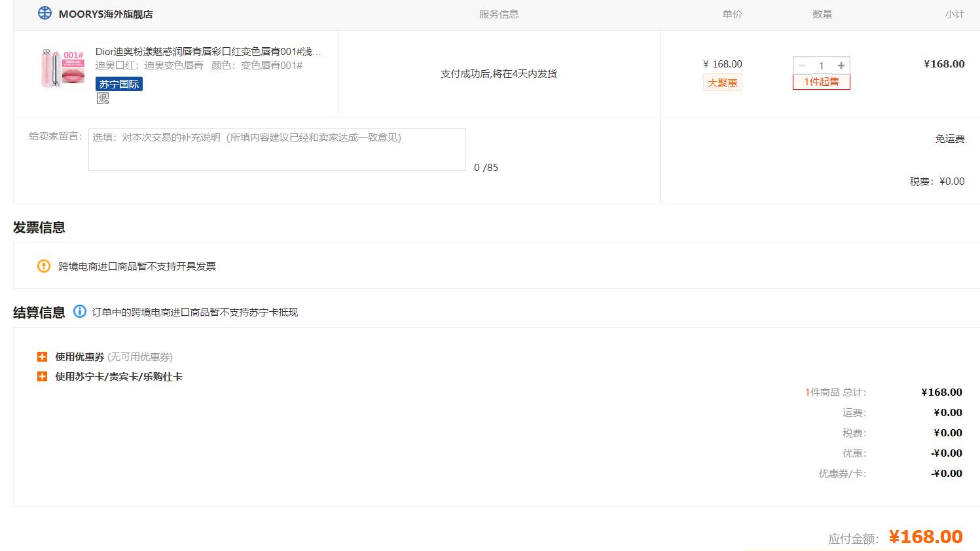Click the Dior lipstick product thumbnail
Image resolution: width=980 pixels, height=551 pixels.
pos(63,67)
